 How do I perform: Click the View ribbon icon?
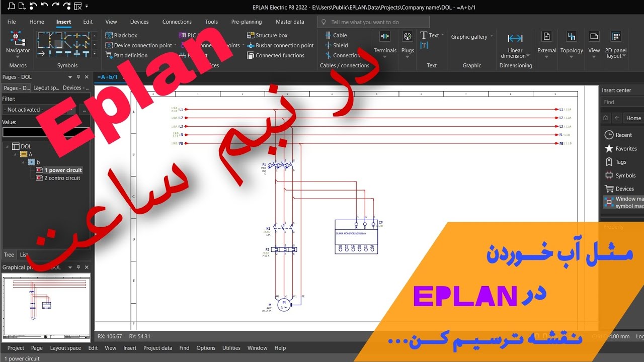pos(594,36)
